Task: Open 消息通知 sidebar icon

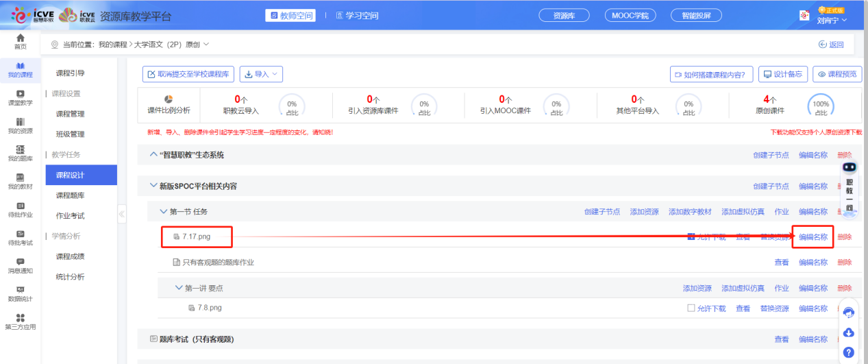Action: tap(21, 265)
